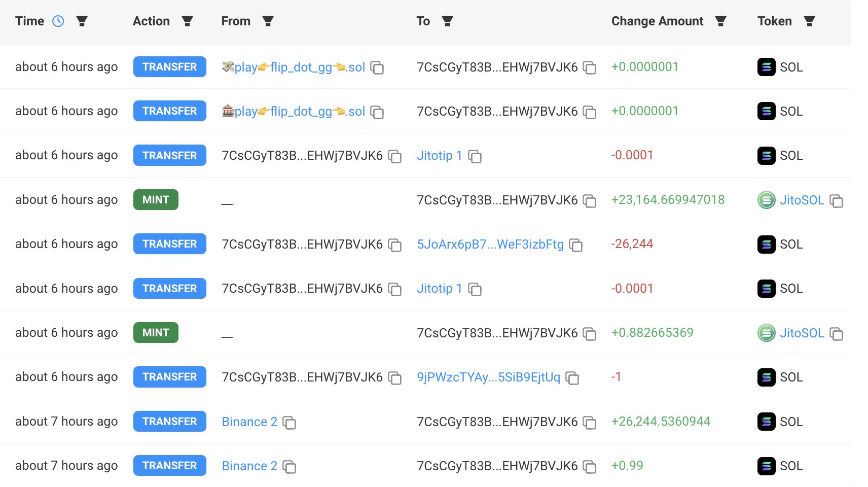Click the Change Amount column header label

click(x=657, y=21)
